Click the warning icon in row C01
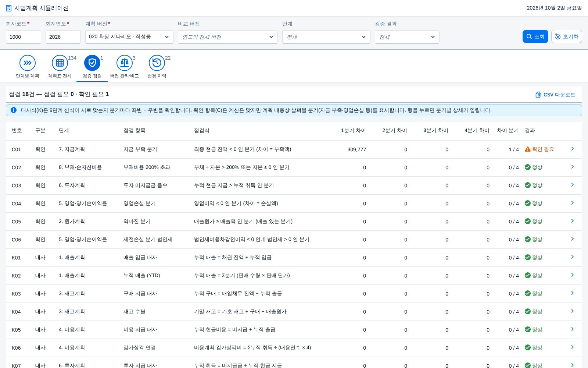Viewport: 588px width, 368px height. coord(528,149)
